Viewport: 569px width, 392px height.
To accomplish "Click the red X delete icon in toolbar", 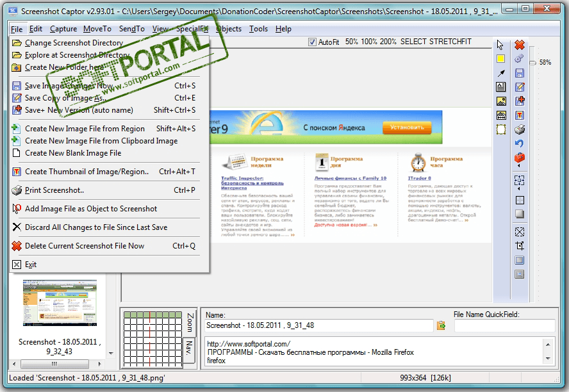I will (x=520, y=45).
